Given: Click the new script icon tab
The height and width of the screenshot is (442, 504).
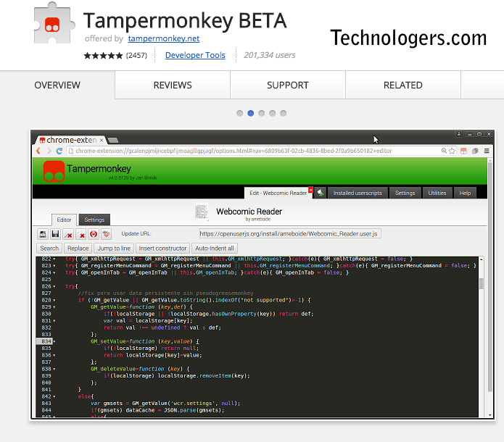Looking at the screenshot, I should click(x=321, y=193).
